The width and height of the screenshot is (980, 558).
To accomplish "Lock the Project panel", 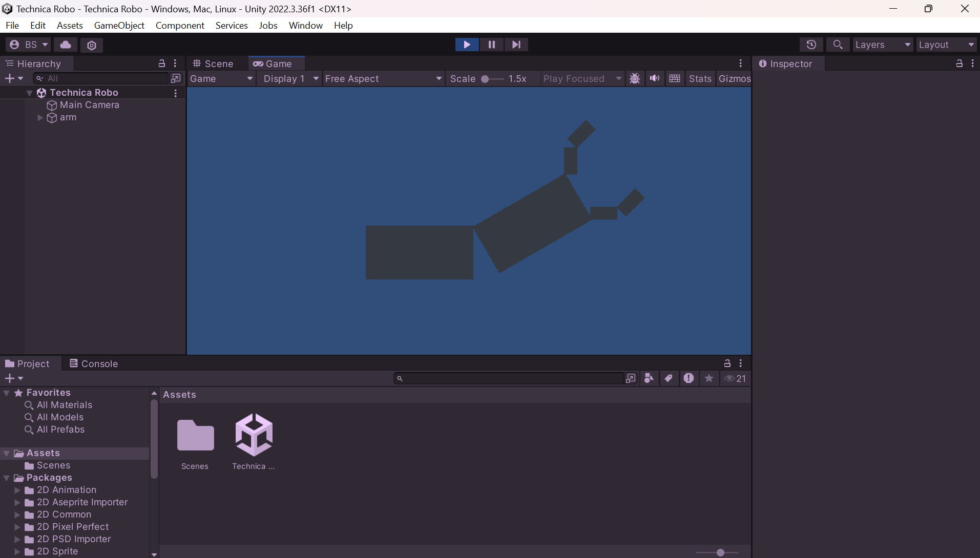I will 727,363.
